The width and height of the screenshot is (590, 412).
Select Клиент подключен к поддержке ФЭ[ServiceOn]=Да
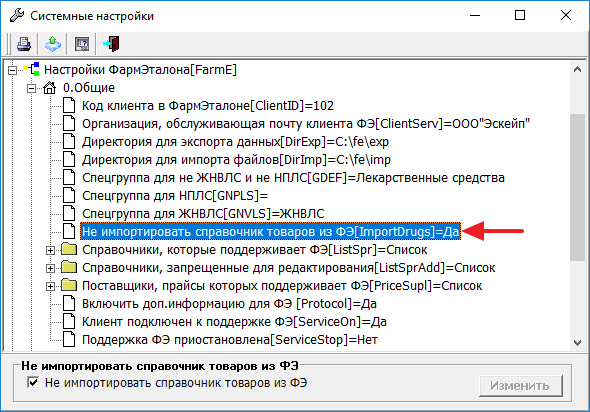pyautogui.click(x=234, y=322)
